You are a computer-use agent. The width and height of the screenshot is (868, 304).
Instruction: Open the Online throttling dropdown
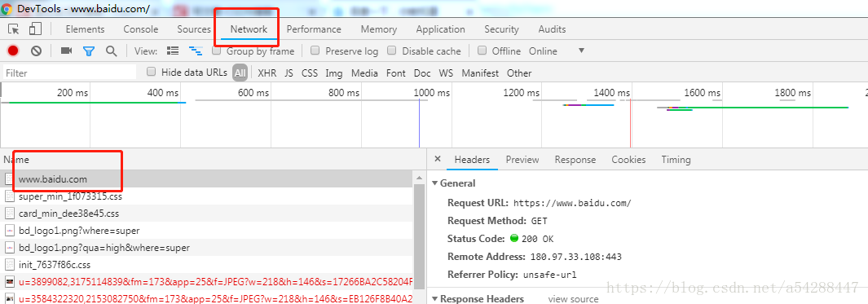pyautogui.click(x=557, y=51)
